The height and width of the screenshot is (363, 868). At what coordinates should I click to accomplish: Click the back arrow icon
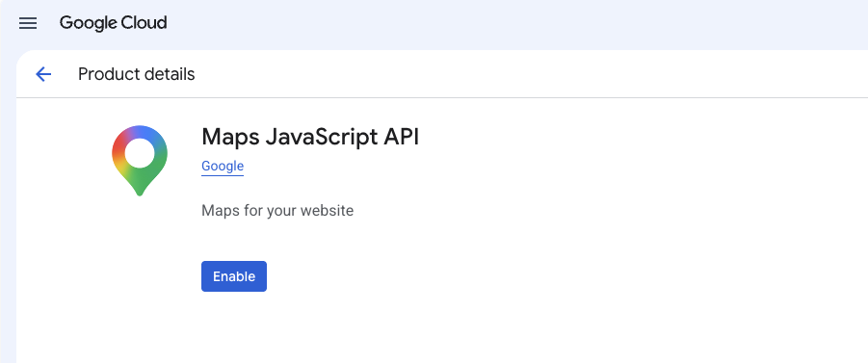click(43, 74)
